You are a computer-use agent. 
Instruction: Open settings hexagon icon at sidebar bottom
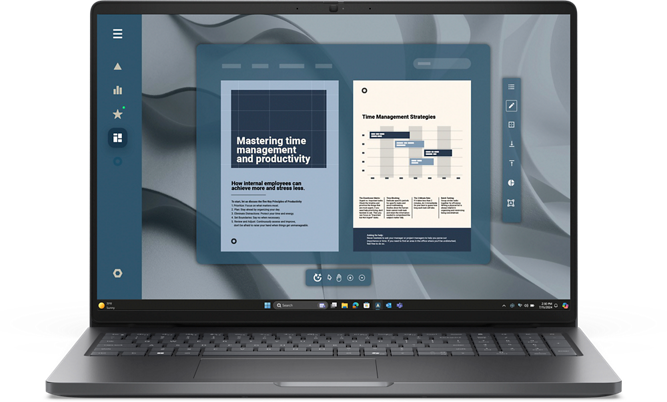pyautogui.click(x=118, y=273)
